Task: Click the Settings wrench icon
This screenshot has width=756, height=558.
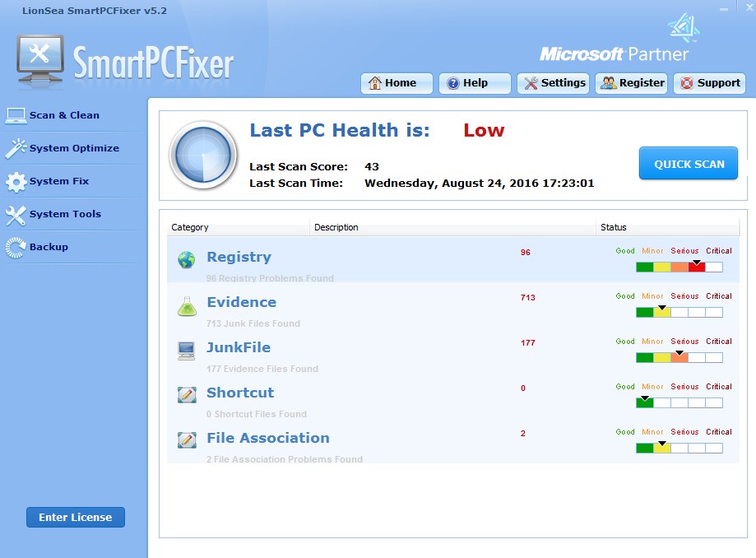Action: (531, 83)
